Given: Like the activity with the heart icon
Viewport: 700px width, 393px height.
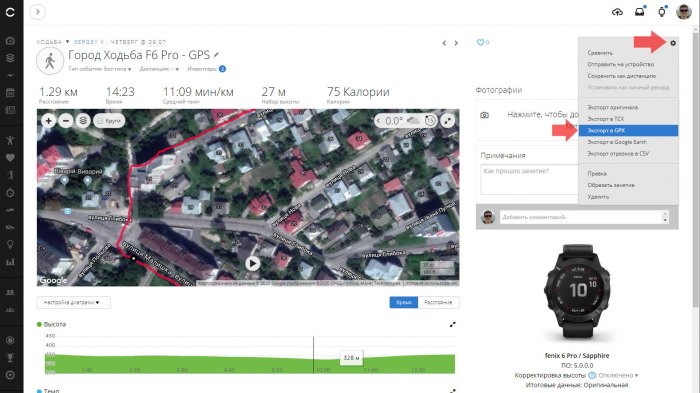Looking at the screenshot, I should (480, 42).
